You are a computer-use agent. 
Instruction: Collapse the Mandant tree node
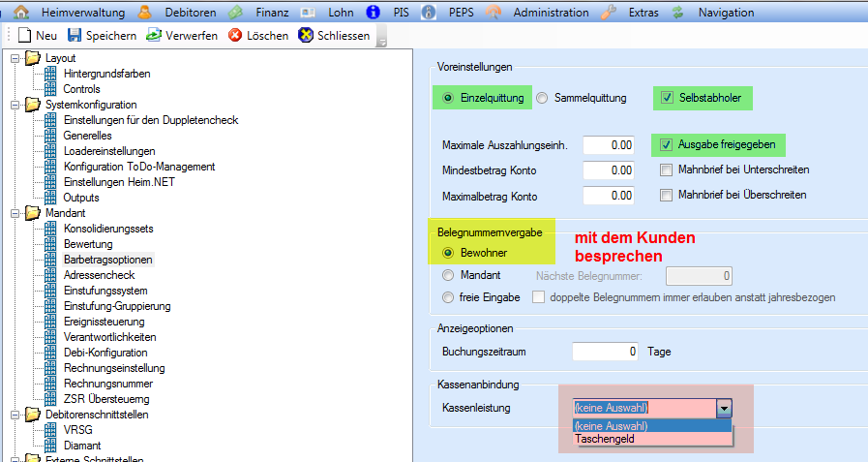tap(15, 213)
